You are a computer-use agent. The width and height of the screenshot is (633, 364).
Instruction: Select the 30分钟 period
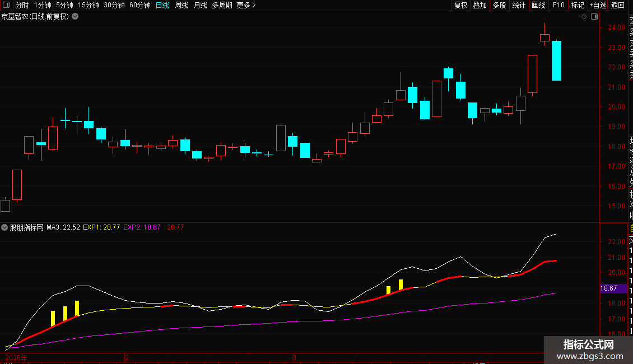114,5
